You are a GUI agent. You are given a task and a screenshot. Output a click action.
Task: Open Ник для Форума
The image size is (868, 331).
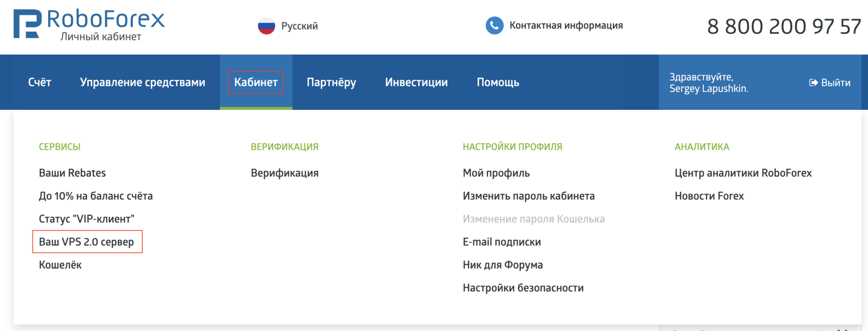click(x=503, y=265)
